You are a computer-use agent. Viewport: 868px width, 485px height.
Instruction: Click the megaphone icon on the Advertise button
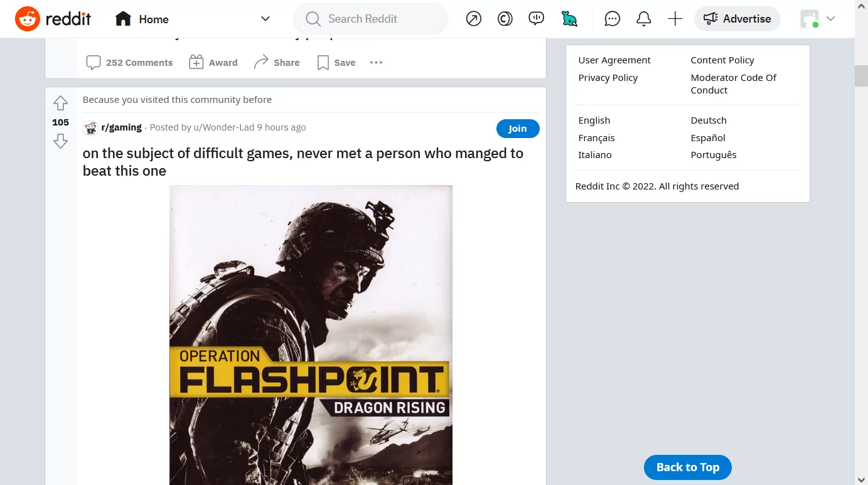[x=710, y=19]
